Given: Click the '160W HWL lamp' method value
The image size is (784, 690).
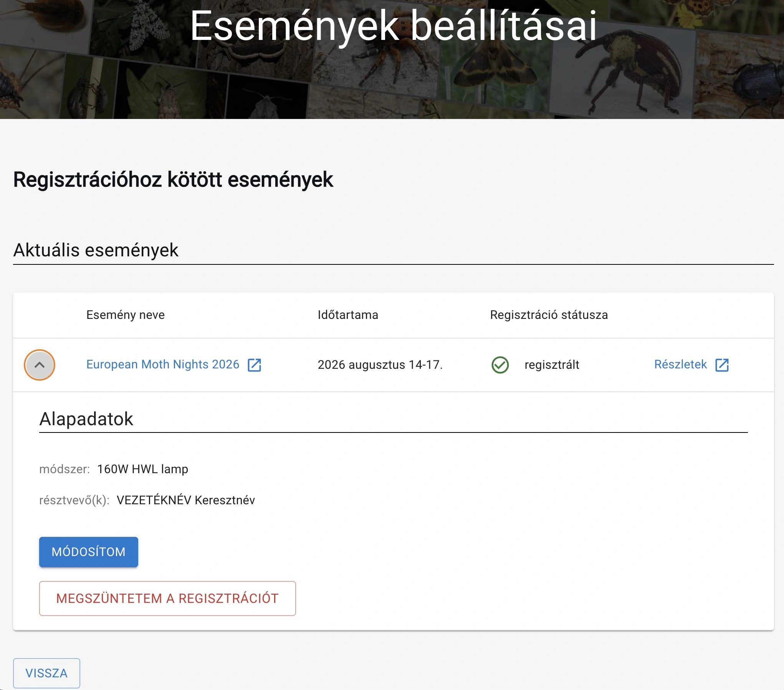Looking at the screenshot, I should (x=143, y=469).
